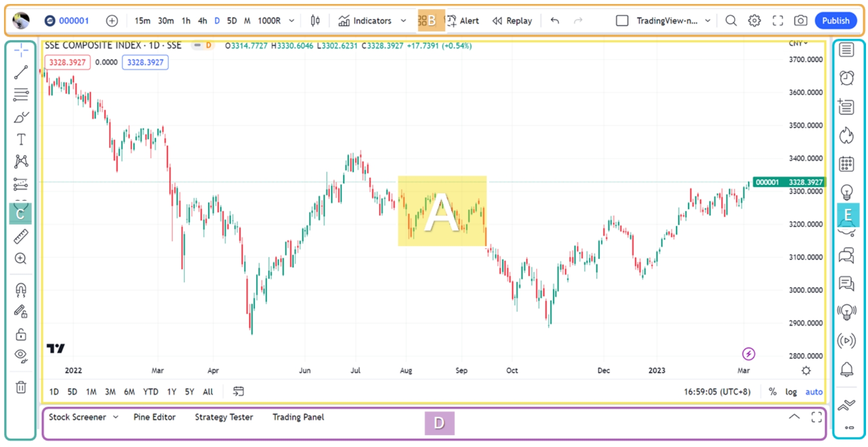Select the 15m interval

pyautogui.click(x=142, y=20)
